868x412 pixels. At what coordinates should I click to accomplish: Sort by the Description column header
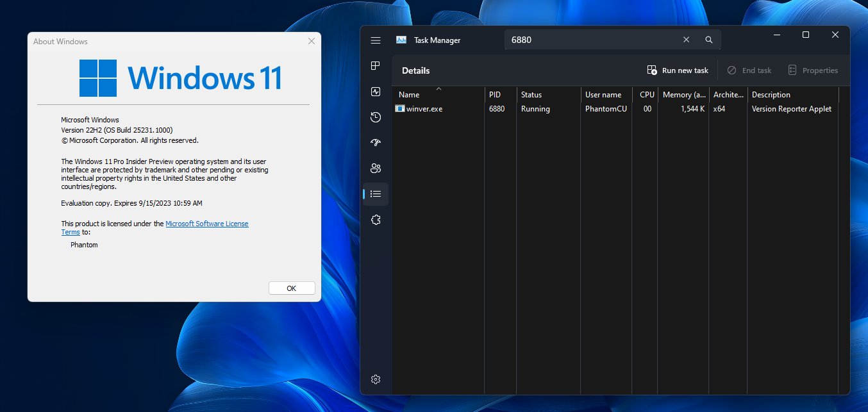coord(793,94)
